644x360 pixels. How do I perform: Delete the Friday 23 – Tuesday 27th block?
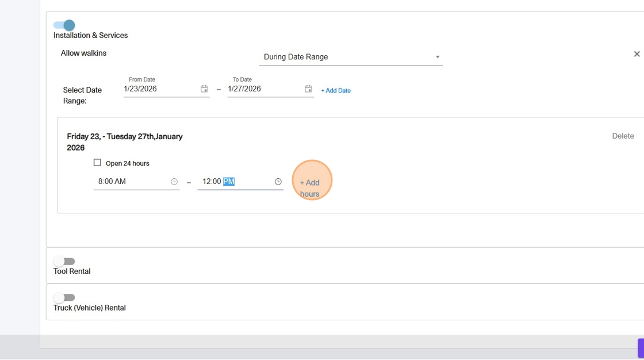point(623,136)
